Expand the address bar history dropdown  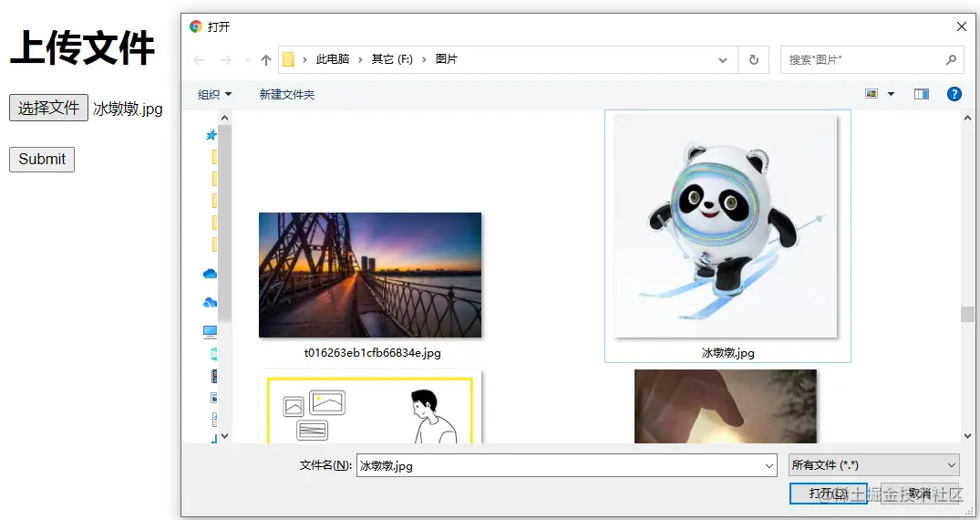tap(723, 60)
